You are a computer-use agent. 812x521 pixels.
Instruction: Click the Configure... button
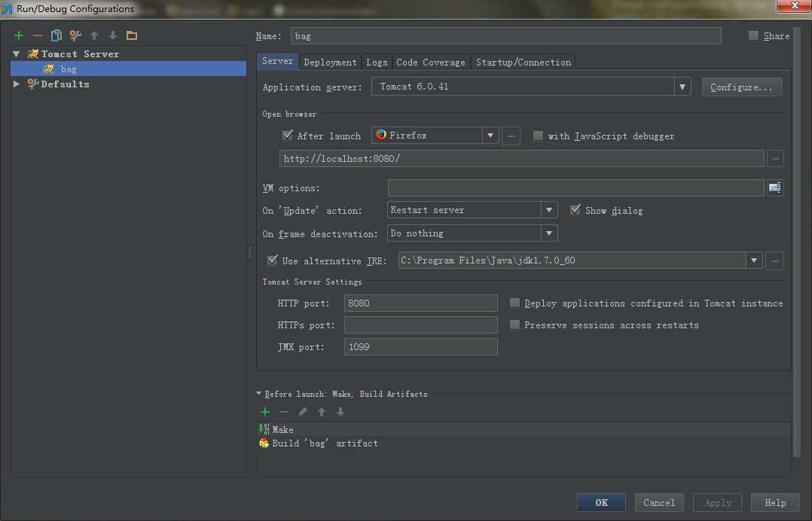click(741, 87)
